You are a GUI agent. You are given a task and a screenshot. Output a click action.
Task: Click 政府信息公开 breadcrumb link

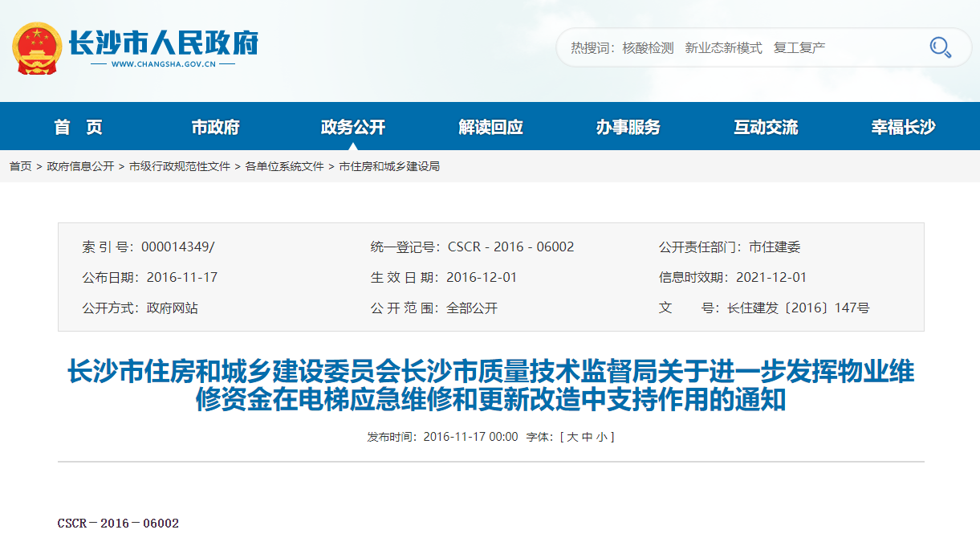80,166
